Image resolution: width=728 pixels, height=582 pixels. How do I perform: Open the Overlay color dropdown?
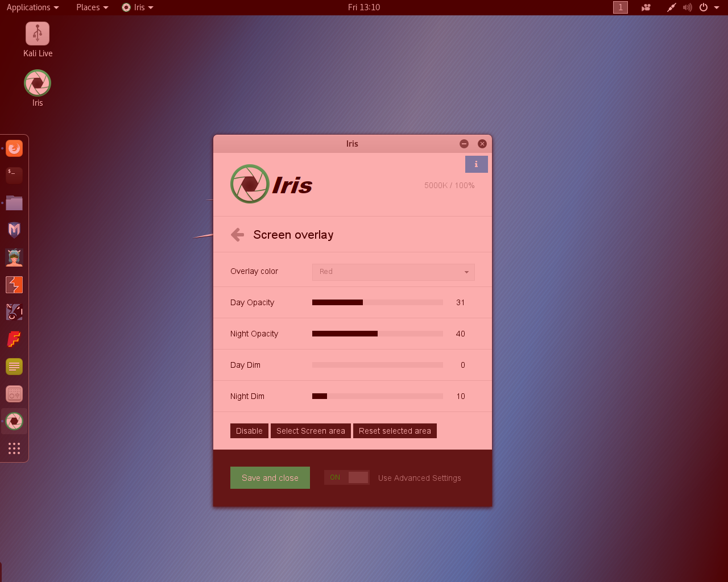point(394,272)
